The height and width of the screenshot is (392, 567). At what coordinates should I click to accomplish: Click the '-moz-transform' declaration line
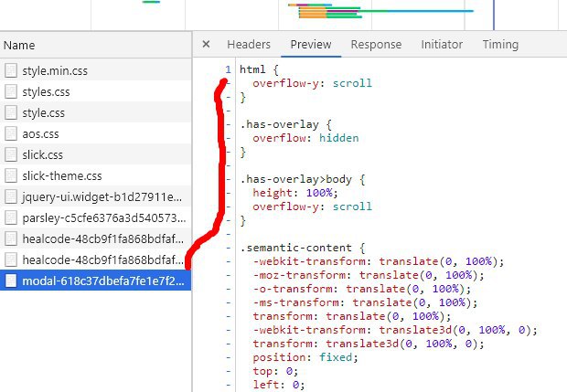(x=369, y=275)
